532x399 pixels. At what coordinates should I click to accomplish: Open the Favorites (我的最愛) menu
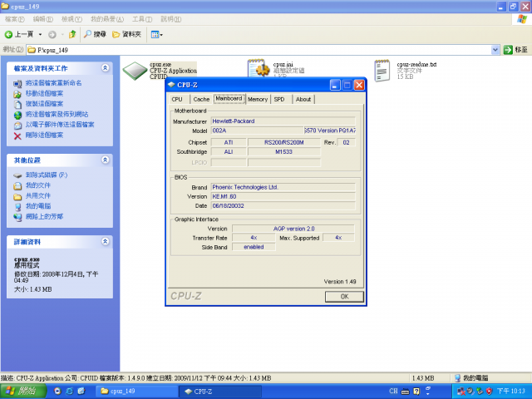107,19
